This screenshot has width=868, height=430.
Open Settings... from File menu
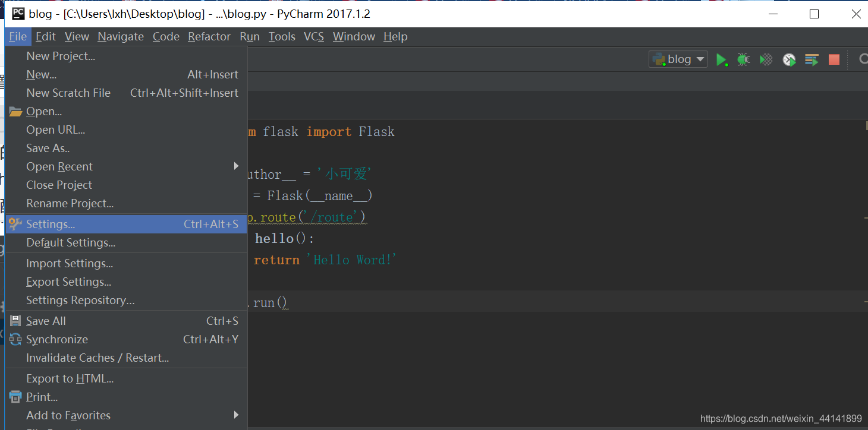126,224
